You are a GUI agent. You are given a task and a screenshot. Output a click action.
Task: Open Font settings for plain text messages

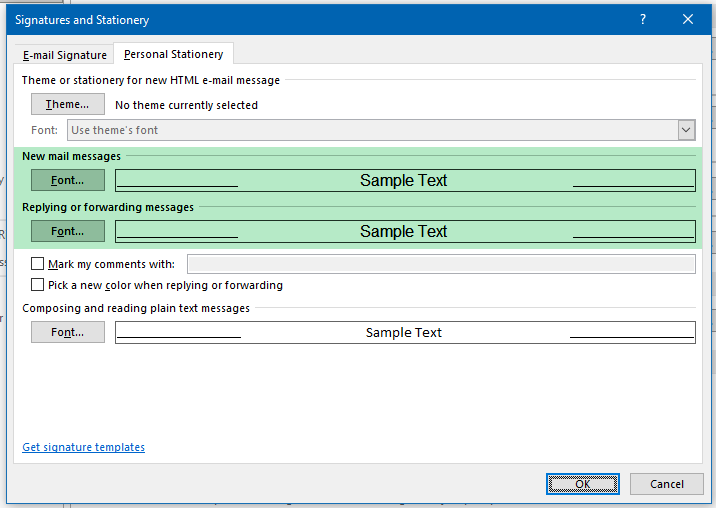68,332
